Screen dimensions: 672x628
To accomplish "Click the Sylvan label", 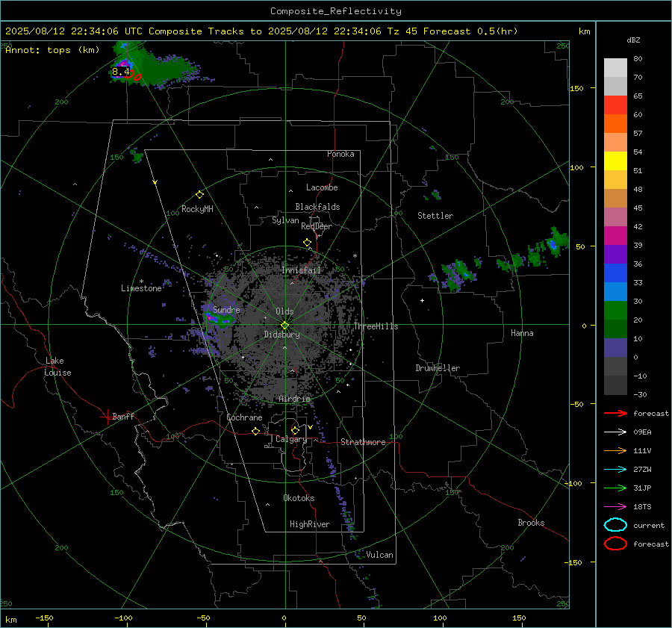I will coord(285,220).
